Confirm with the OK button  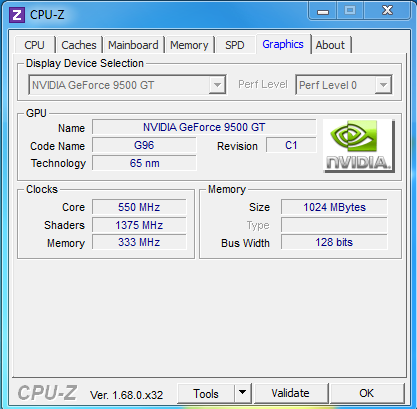click(x=367, y=393)
